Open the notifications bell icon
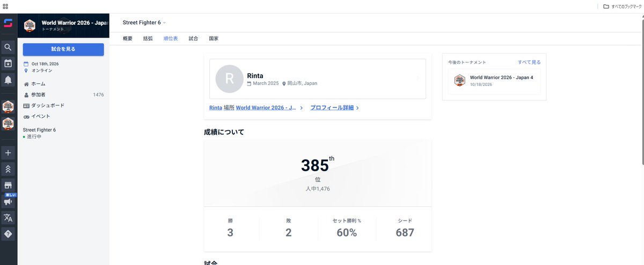 click(x=8, y=80)
